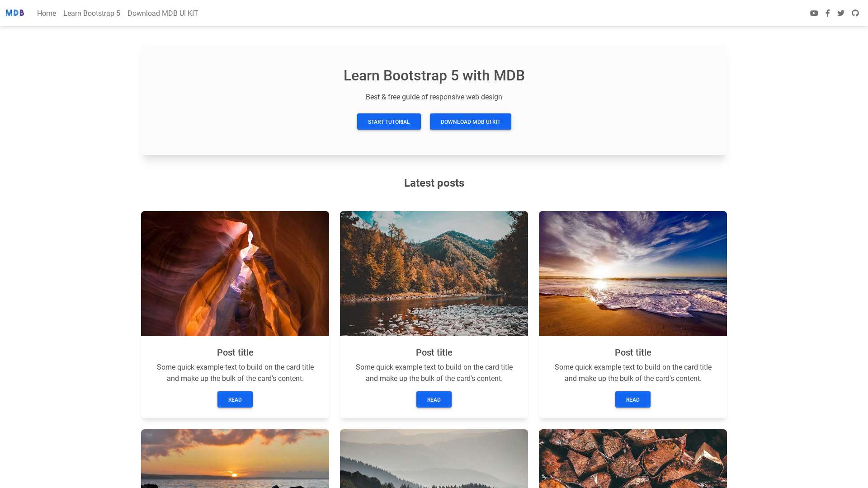Click the DOWNLOAD MDB UI KIT button
Viewport: 868px width, 488px height.
point(470,122)
